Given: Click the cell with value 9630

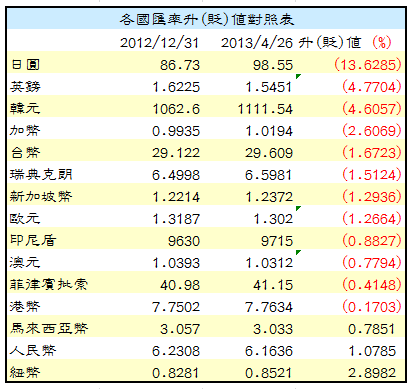Looking at the screenshot, I should pyautogui.click(x=184, y=241).
